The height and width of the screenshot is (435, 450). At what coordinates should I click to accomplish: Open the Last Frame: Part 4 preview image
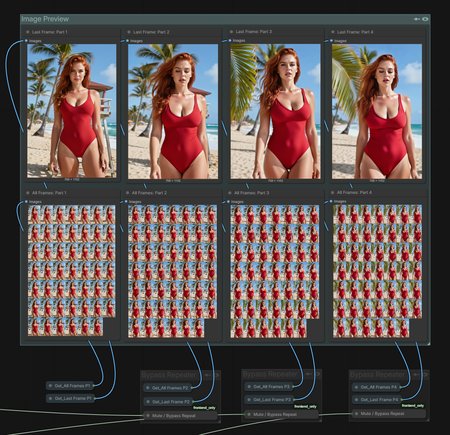[x=377, y=111]
